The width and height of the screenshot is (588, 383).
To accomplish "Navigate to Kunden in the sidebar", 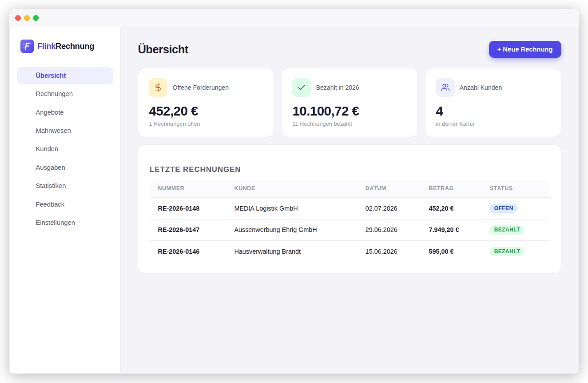I will click(65, 149).
